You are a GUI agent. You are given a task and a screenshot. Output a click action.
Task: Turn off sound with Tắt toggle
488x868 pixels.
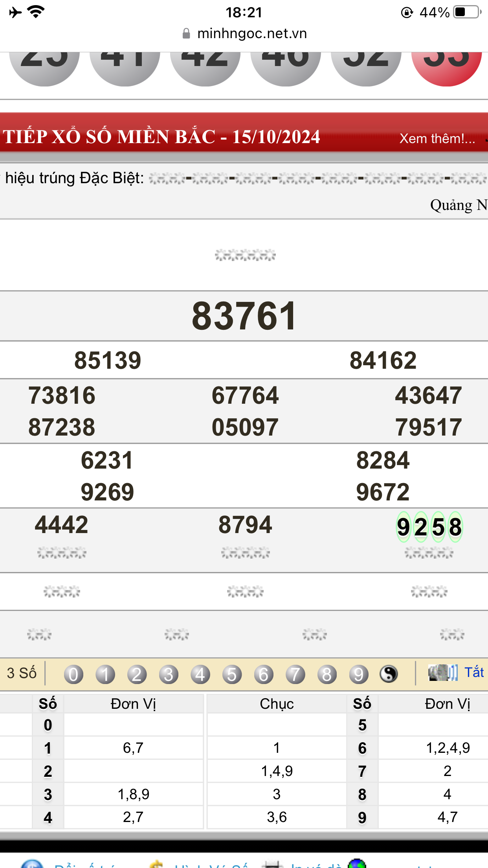tap(474, 672)
